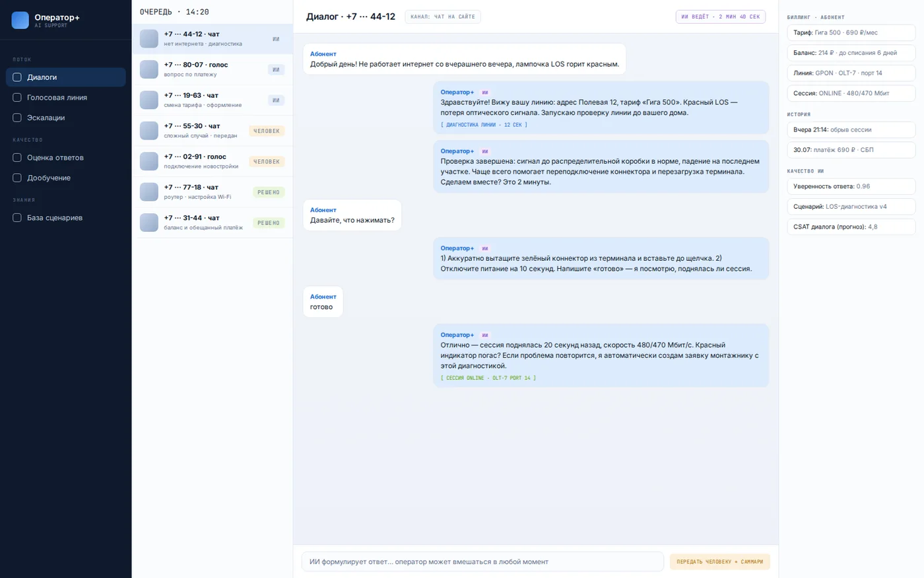Click the Дообучение sidebar icon

pyautogui.click(x=17, y=178)
